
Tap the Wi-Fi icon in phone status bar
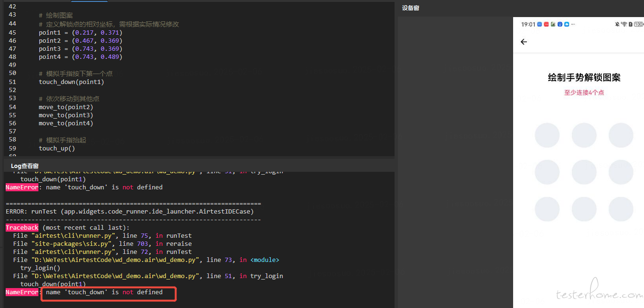624,24
